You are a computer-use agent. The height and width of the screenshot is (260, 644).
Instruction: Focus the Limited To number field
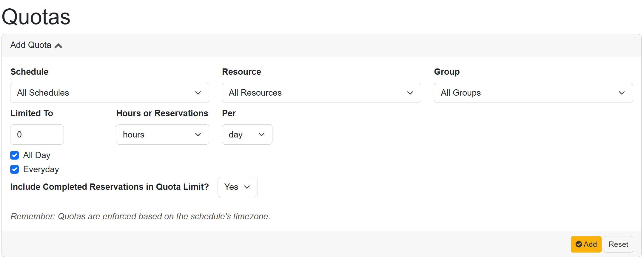(x=37, y=134)
